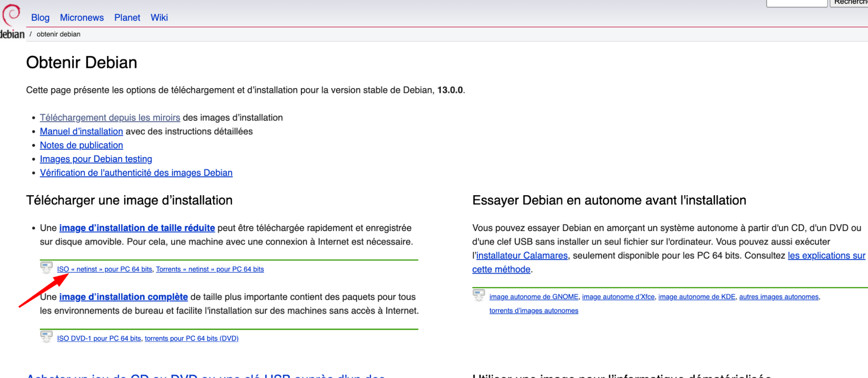Follow the installateur Calamares link
This screenshot has width=868, height=378.
(x=522, y=256)
